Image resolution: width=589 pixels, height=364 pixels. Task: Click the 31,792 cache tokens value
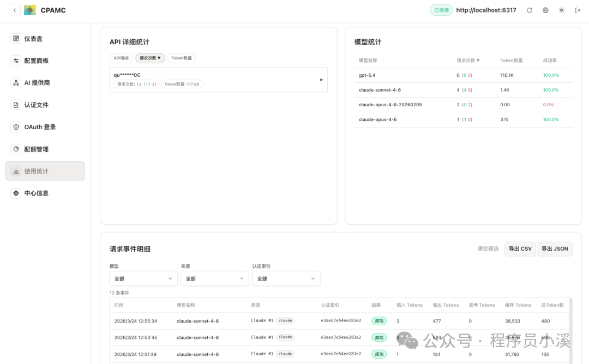pyautogui.click(x=512, y=354)
